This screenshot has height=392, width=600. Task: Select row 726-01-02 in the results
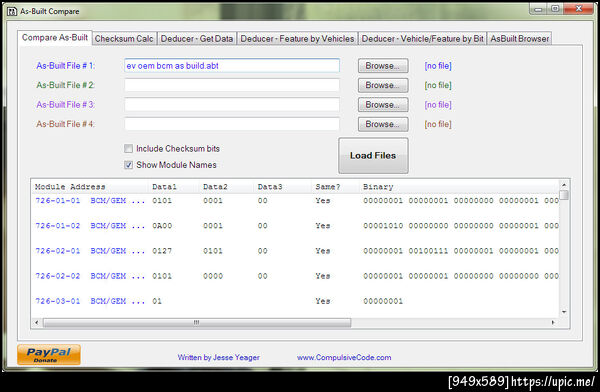295,226
